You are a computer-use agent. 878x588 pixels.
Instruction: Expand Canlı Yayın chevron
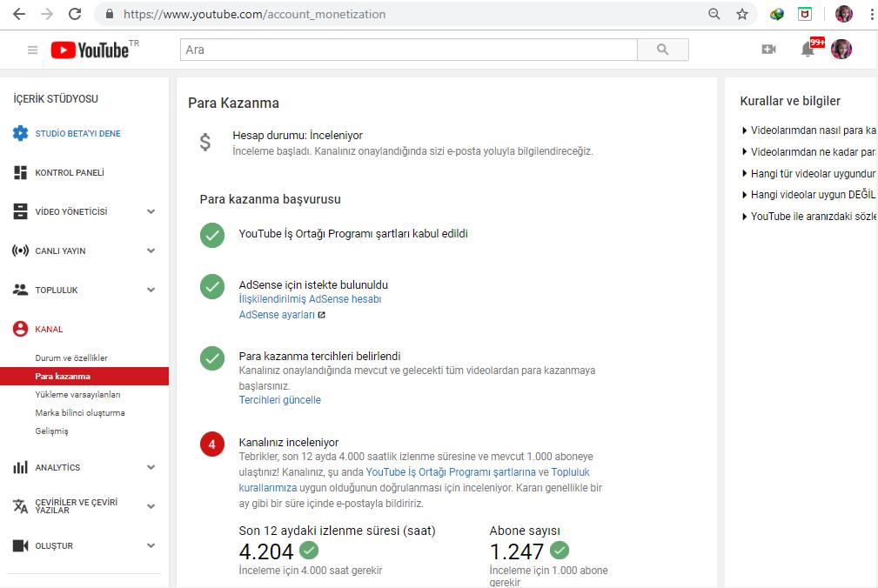[151, 251]
